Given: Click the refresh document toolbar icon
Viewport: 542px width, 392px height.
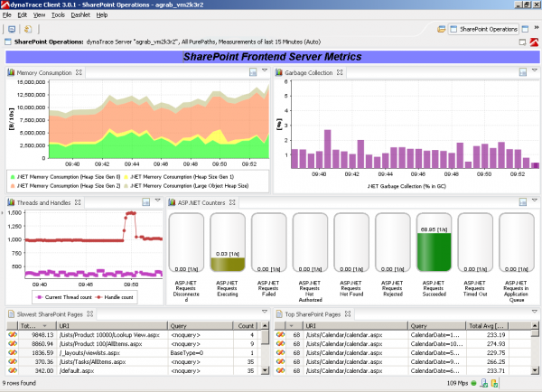Looking at the screenshot, I should pyautogui.click(x=28, y=30).
